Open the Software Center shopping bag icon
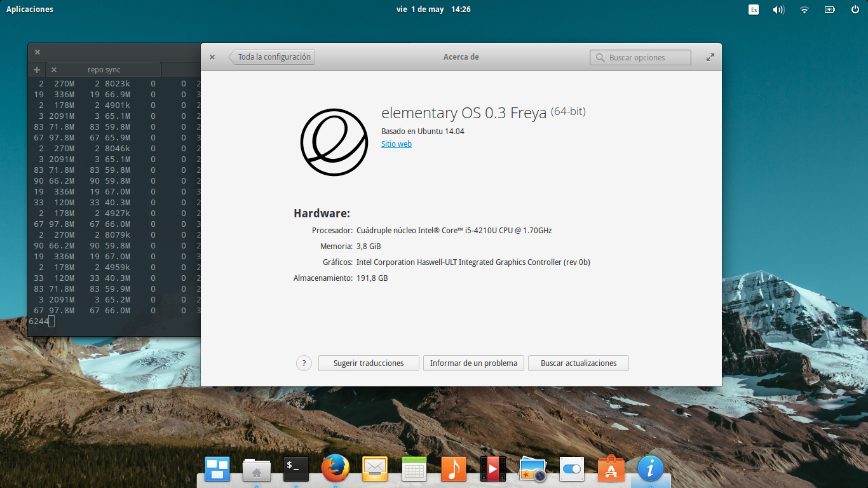868x488 pixels. pyautogui.click(x=611, y=469)
